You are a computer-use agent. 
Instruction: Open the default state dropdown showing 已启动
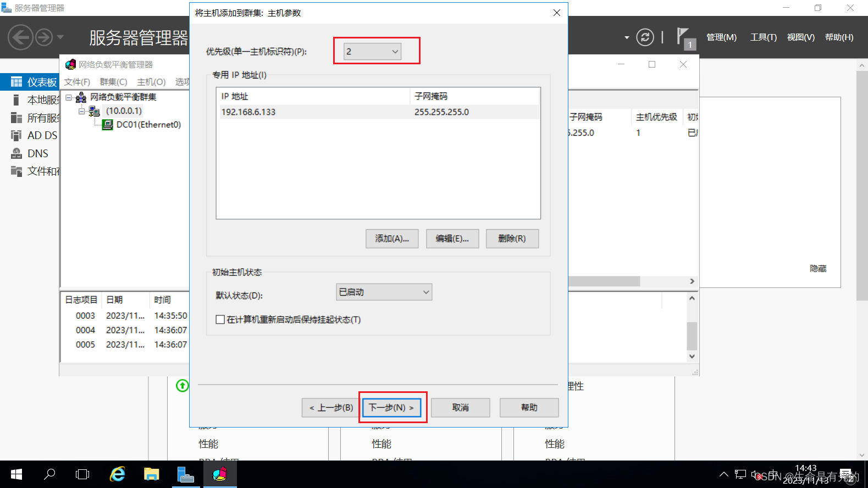[x=384, y=292]
